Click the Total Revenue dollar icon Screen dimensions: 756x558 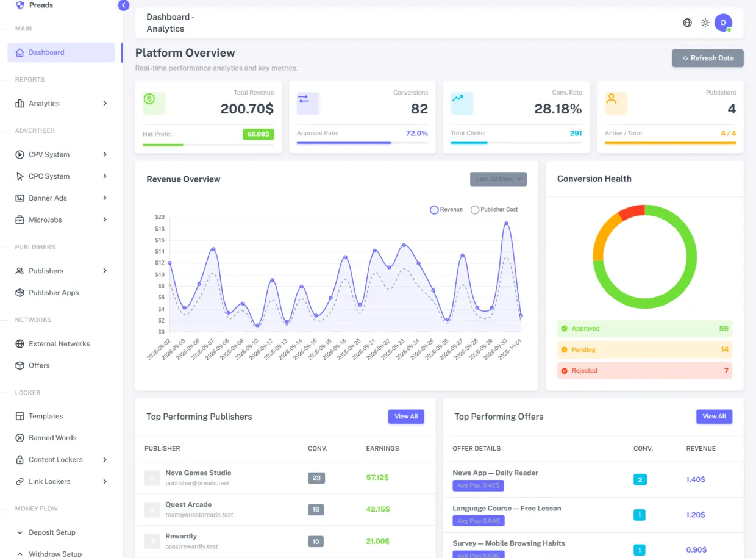[x=149, y=99]
